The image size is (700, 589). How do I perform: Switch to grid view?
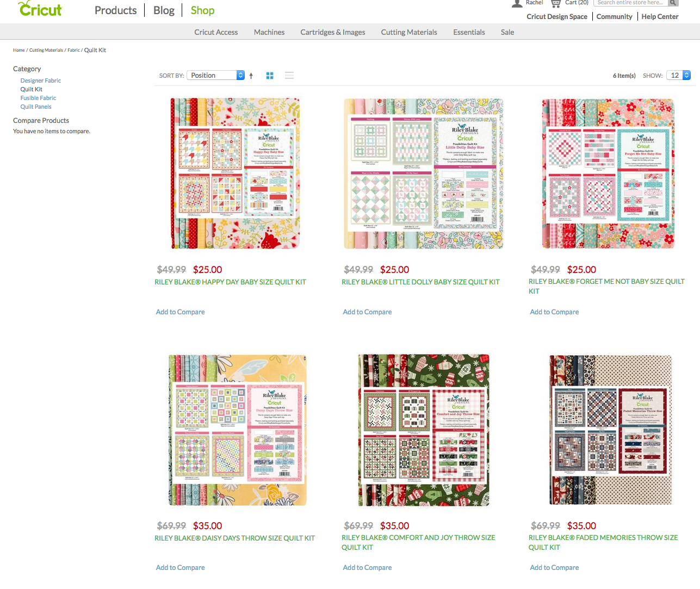pos(270,76)
